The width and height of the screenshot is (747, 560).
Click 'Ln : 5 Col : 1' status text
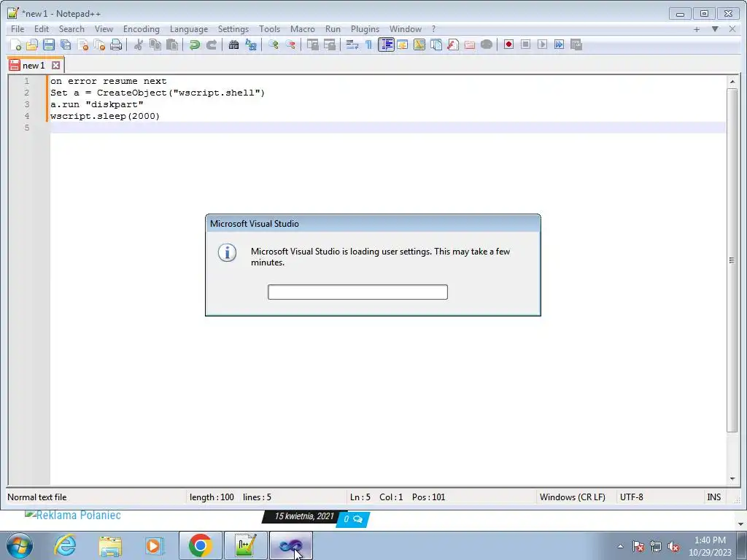[x=376, y=497]
